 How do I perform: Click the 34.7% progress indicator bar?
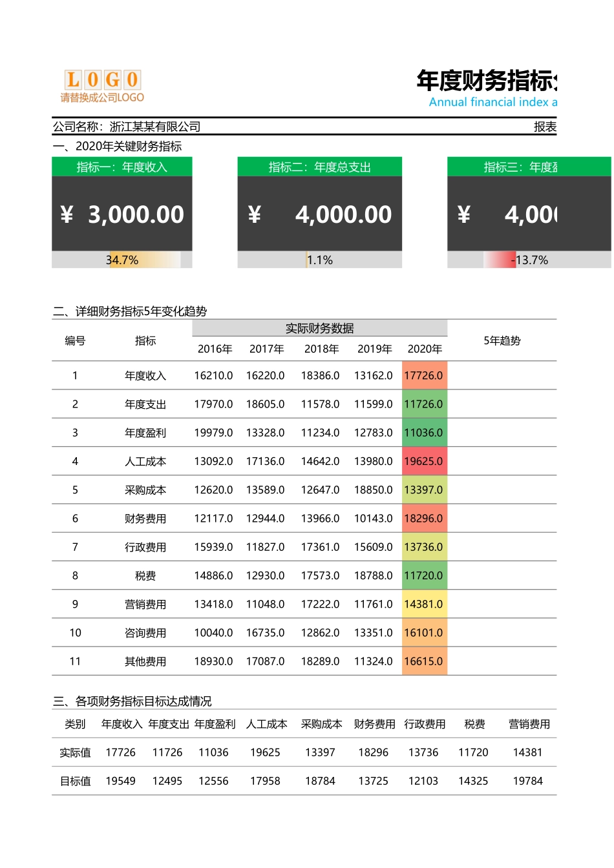tap(122, 260)
